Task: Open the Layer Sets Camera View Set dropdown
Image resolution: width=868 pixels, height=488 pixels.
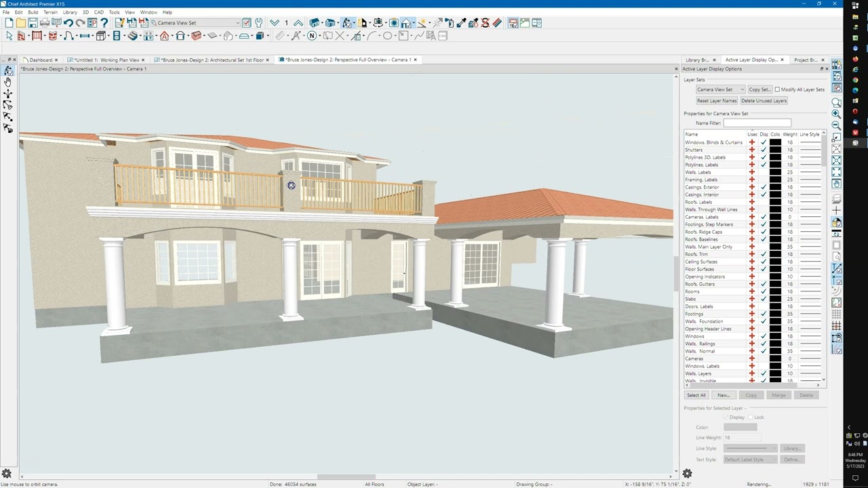Action: pyautogui.click(x=720, y=89)
